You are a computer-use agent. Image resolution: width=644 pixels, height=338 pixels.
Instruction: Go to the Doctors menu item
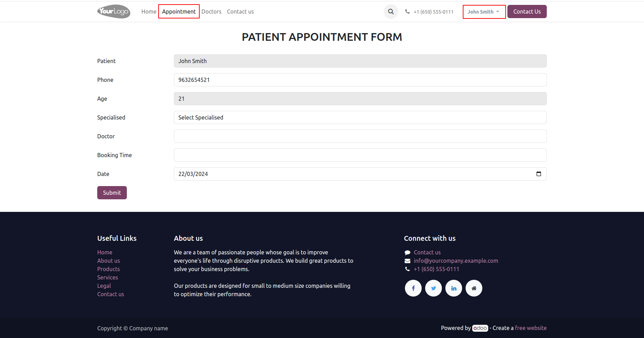(211, 11)
